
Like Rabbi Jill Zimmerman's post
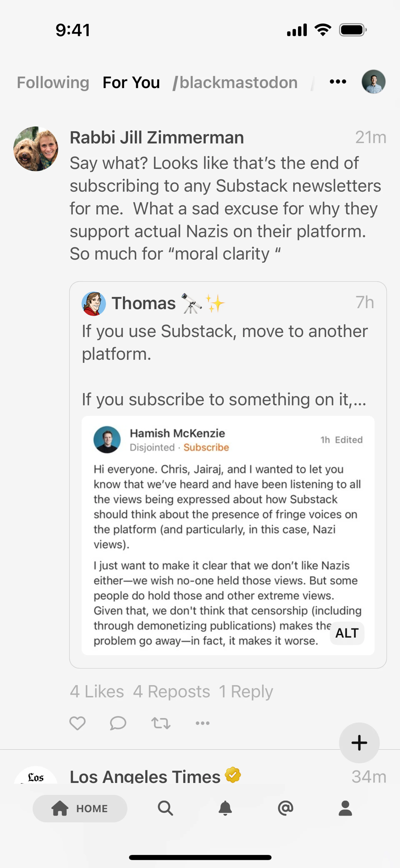point(77,723)
